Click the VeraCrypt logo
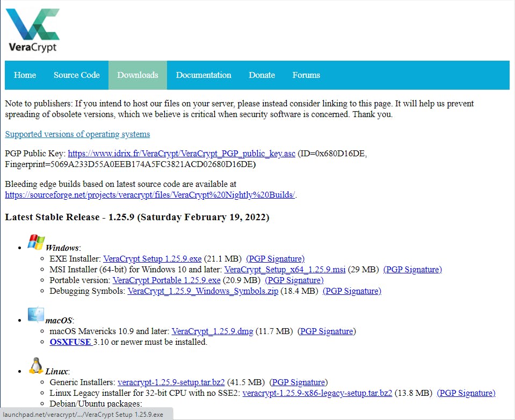Screen dimensions: 515x420 (x=33, y=30)
